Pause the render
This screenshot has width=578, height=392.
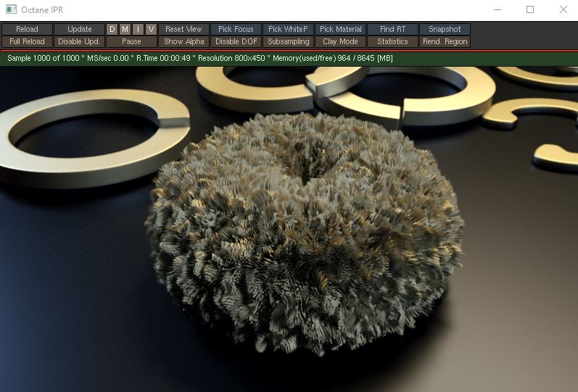(131, 41)
